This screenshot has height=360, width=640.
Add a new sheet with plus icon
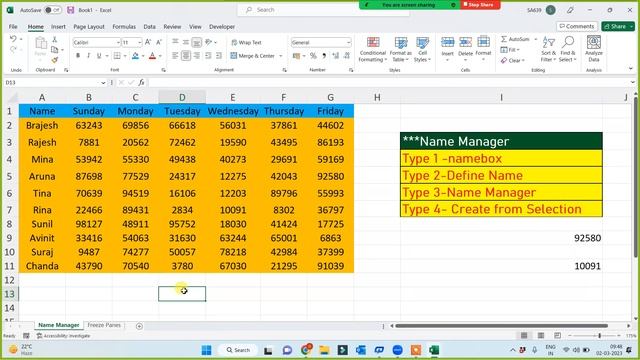tap(139, 326)
